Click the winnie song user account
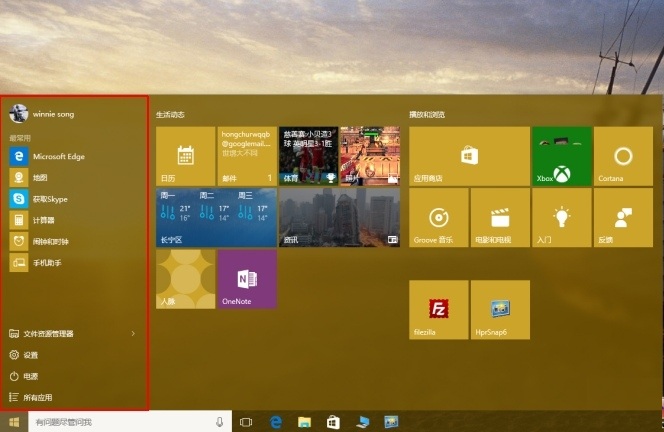 click(42, 114)
